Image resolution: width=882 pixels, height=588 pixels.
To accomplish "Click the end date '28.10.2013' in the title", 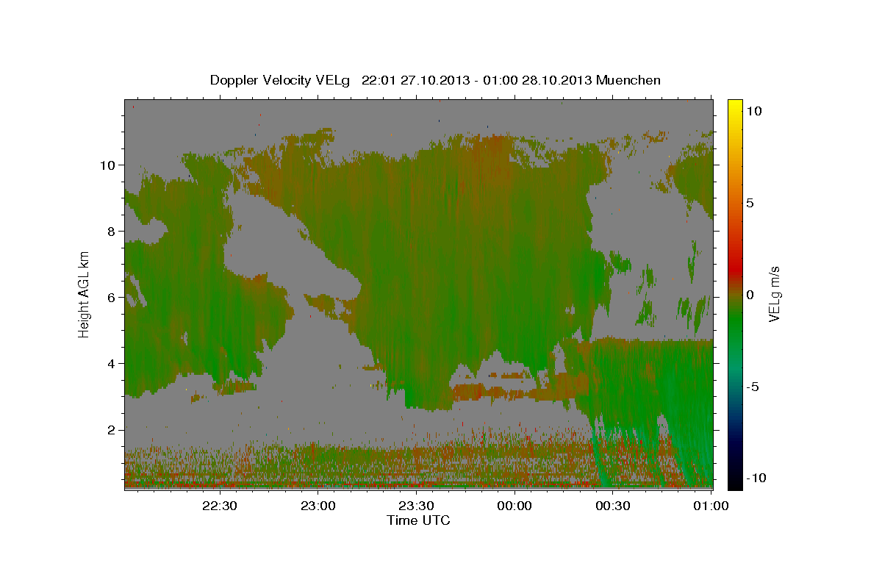I will [x=558, y=80].
